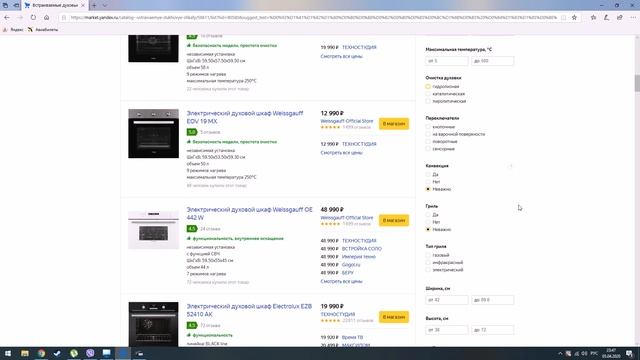Image resolution: width=640 pixels, height=360 pixels.
Task: Select 'Да' under Конвекция
Action: click(x=428, y=175)
